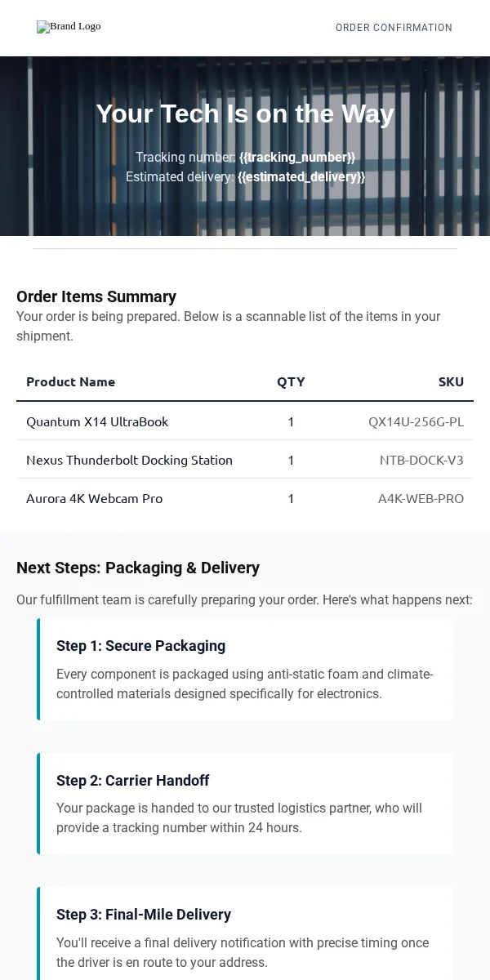
Task: Click SKU code A4K-WEB-PRO
Action: click(421, 498)
